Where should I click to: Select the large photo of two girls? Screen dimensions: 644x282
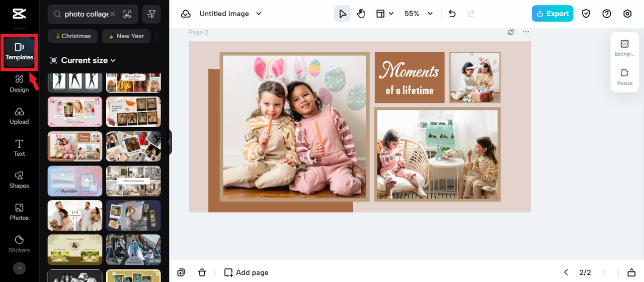click(294, 127)
